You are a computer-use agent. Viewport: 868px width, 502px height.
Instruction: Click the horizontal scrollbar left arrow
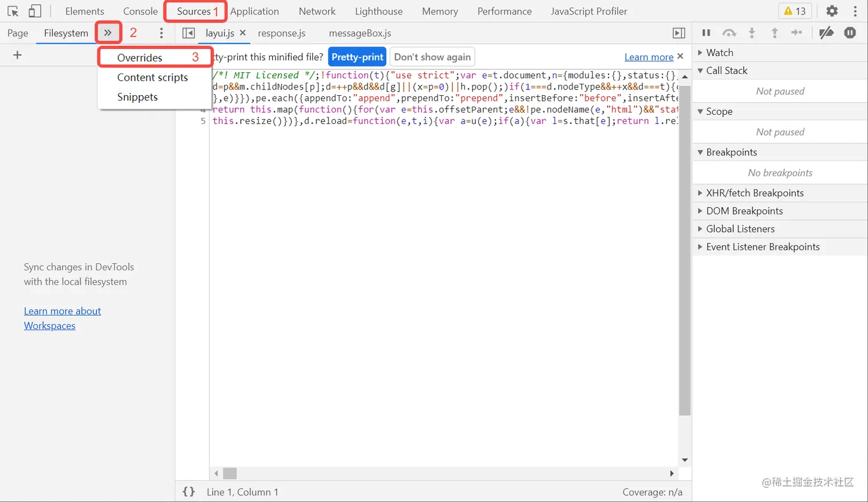[x=216, y=473]
